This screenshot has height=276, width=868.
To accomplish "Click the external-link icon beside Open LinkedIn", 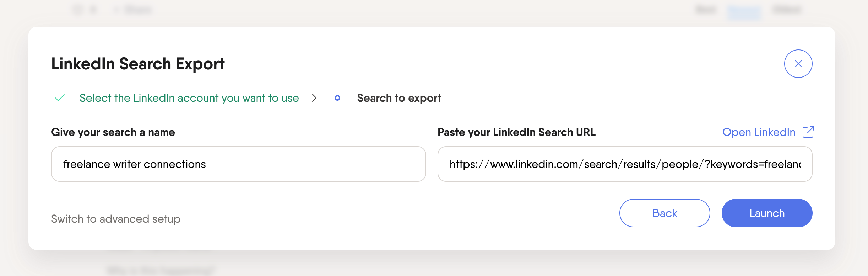I will [x=808, y=132].
